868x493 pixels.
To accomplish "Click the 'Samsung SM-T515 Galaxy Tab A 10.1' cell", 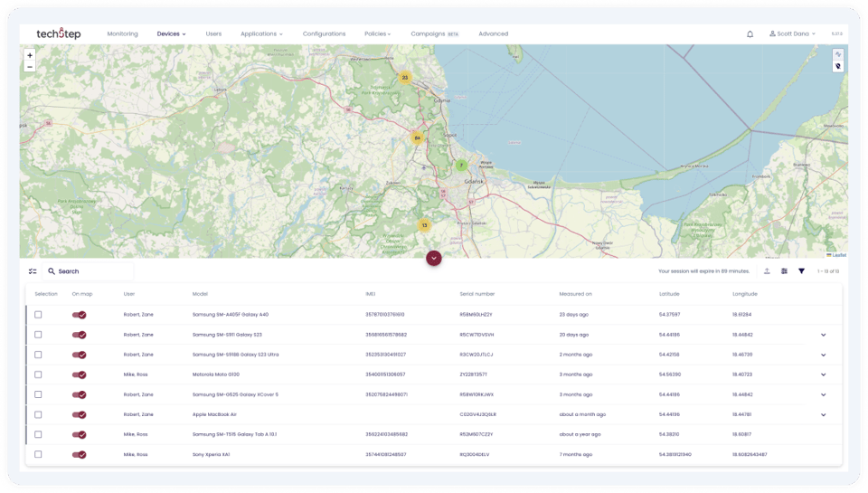I will point(234,434).
